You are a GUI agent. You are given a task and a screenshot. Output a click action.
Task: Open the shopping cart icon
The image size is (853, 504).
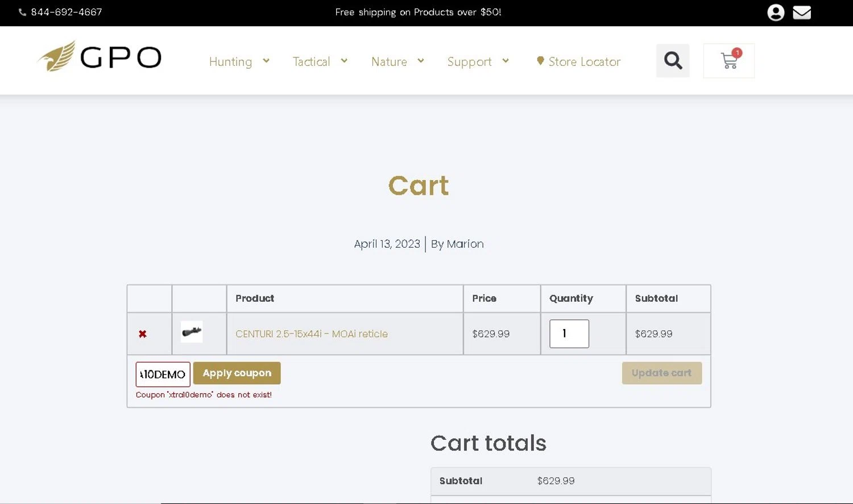click(729, 60)
